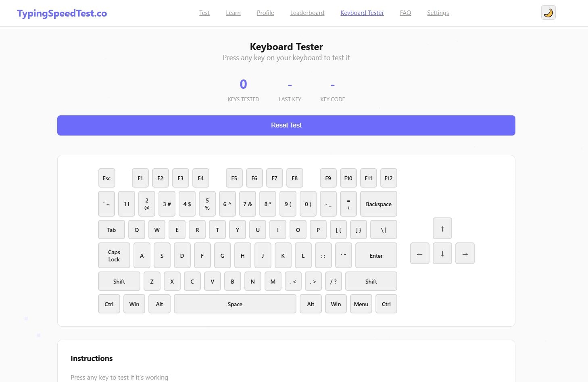Click the Reset Test button
The height and width of the screenshot is (382, 588).
(x=286, y=125)
